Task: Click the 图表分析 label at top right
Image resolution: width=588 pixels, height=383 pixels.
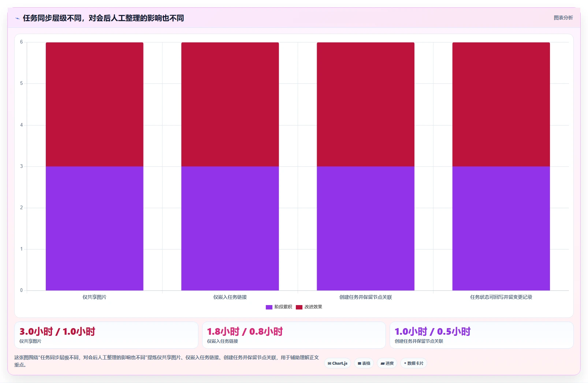Action: click(563, 18)
